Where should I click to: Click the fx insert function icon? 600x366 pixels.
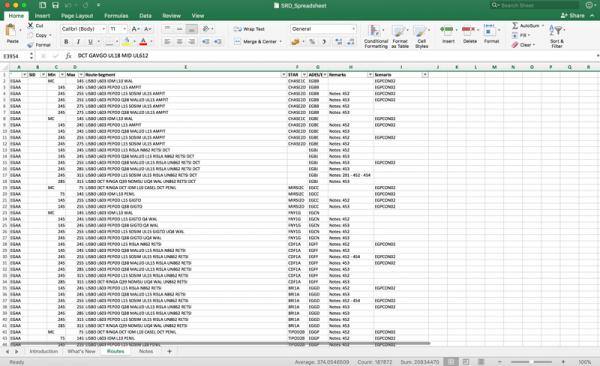(68, 56)
